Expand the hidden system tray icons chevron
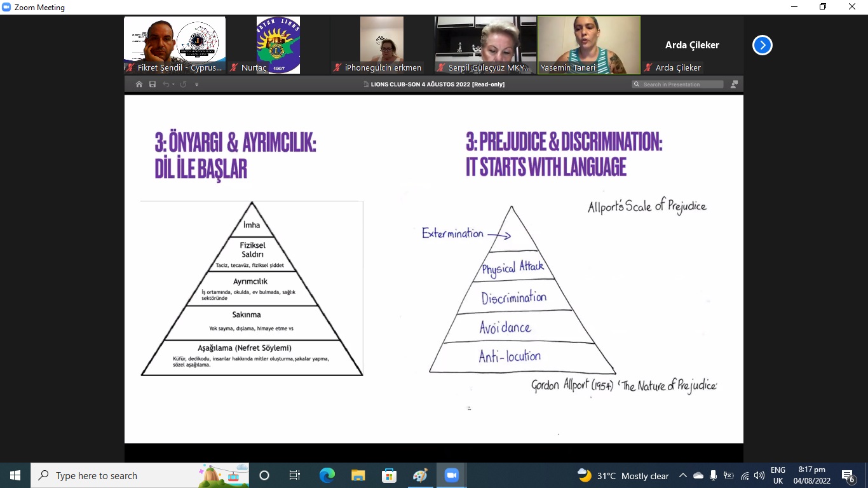The width and height of the screenshot is (868, 488). 683,475
